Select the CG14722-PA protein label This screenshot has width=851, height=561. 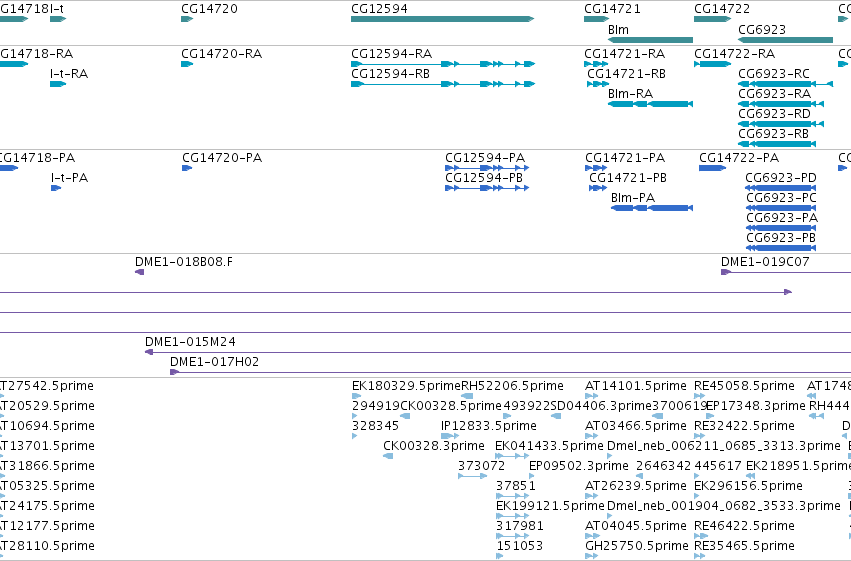tap(739, 157)
